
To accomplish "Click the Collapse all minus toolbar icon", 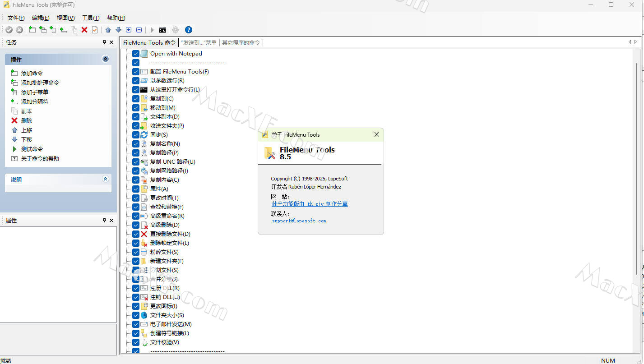I will click(x=139, y=30).
